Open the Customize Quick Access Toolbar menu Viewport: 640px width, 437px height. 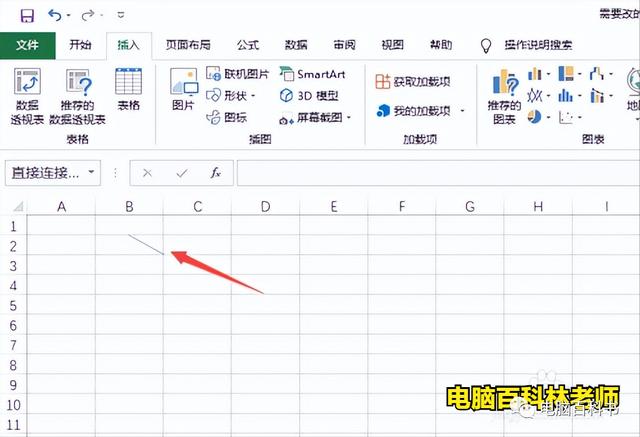(x=121, y=15)
